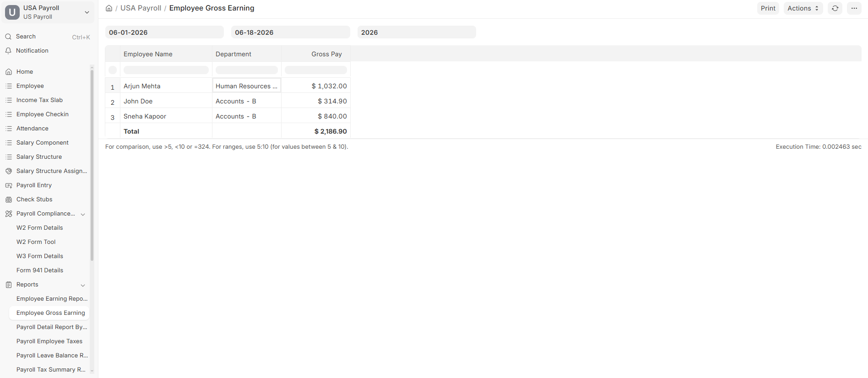
Task: Click the Home sidebar house icon
Action: [x=9, y=72]
